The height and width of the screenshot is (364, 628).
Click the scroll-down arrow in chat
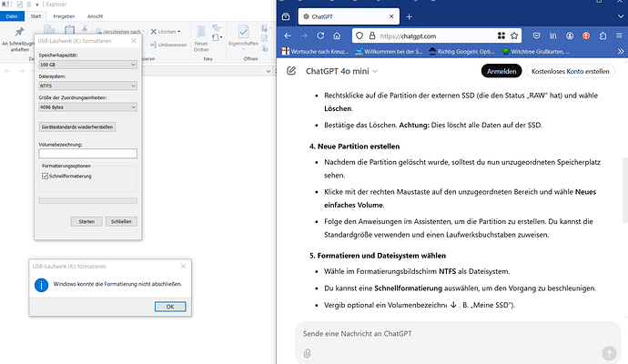coord(453,305)
